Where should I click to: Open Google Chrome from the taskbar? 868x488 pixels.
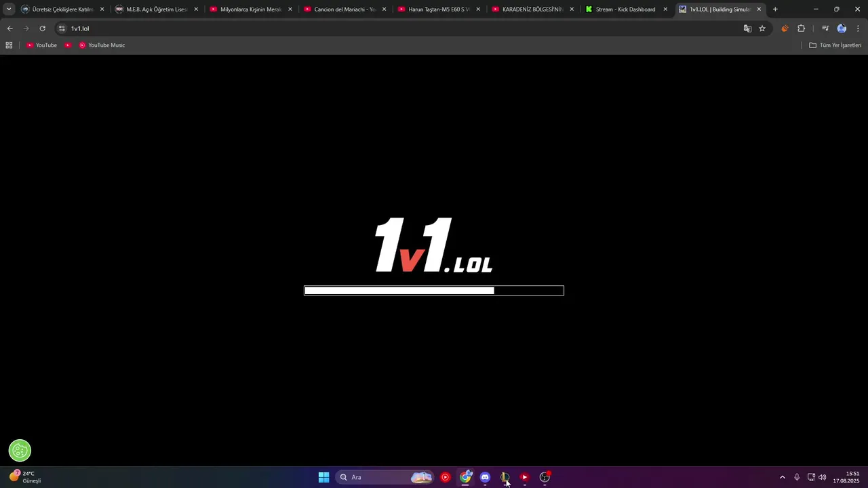tap(465, 477)
